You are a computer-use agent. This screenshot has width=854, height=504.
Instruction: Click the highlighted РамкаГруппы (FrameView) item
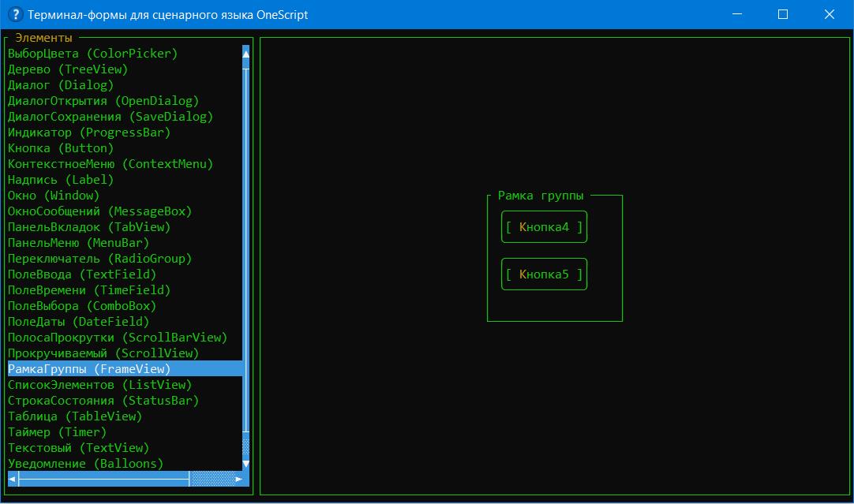(88, 369)
